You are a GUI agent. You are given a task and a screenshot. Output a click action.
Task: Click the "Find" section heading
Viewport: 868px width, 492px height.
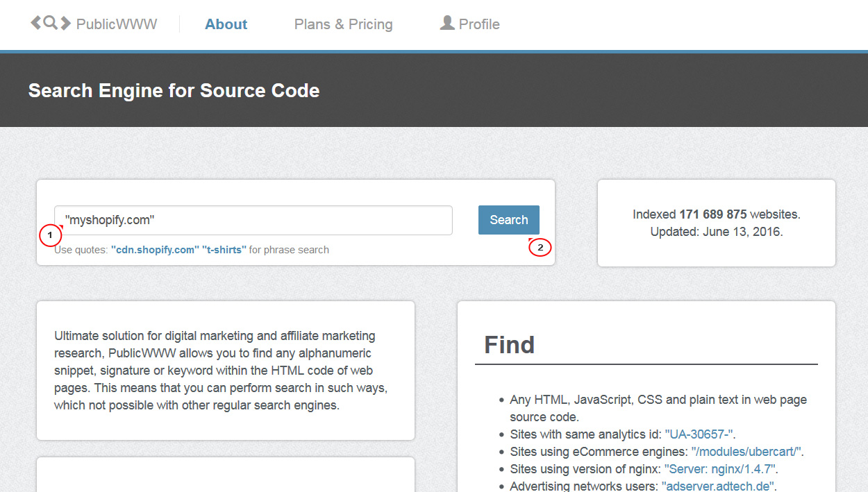(510, 345)
